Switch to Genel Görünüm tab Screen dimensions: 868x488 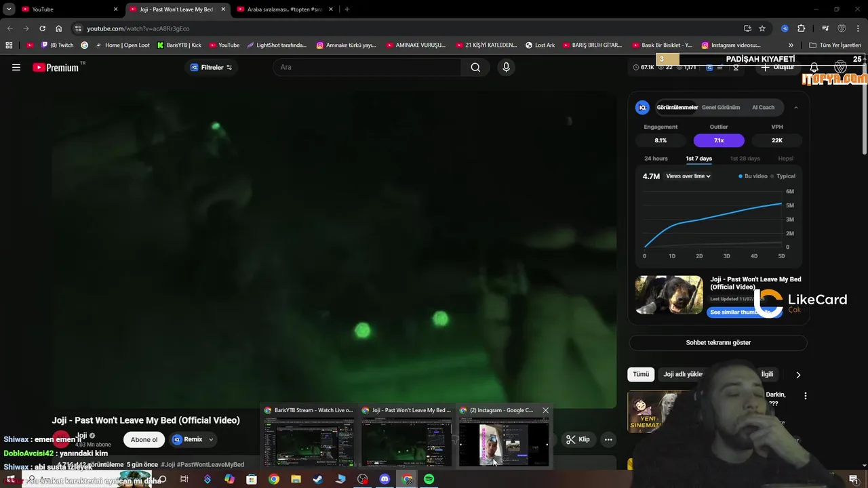tap(720, 107)
